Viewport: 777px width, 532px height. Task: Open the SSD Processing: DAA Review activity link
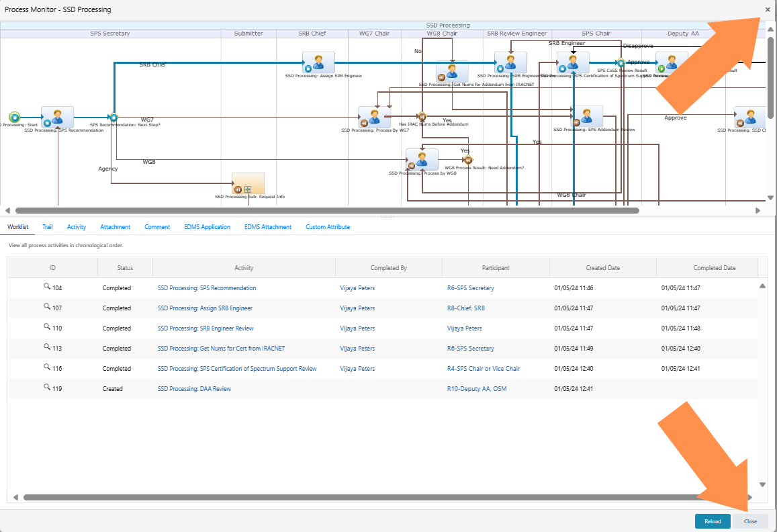pyautogui.click(x=194, y=388)
